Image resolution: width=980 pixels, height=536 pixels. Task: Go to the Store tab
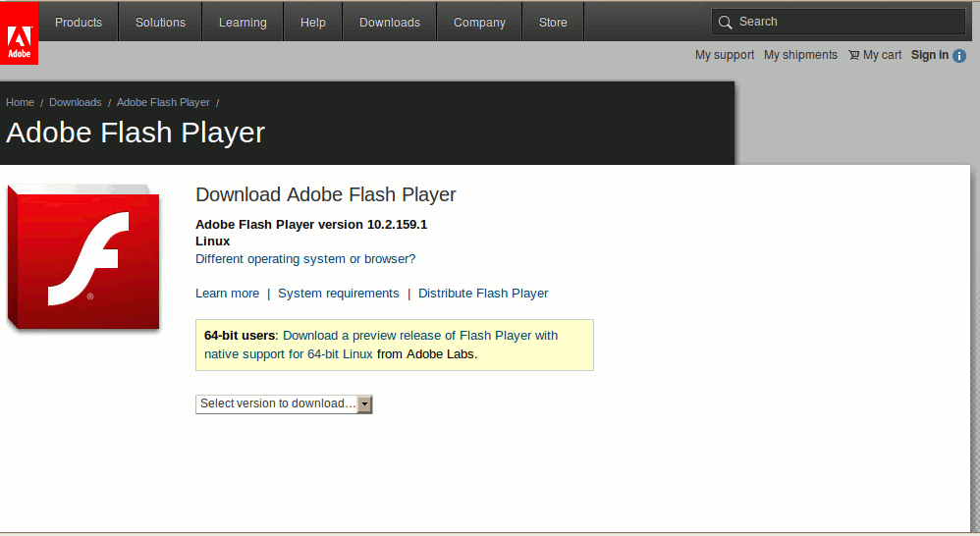pos(553,22)
